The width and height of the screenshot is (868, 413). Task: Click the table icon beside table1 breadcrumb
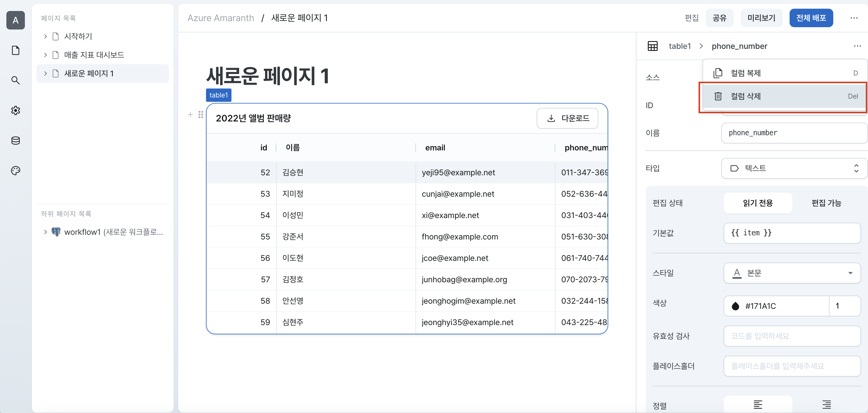pos(652,46)
